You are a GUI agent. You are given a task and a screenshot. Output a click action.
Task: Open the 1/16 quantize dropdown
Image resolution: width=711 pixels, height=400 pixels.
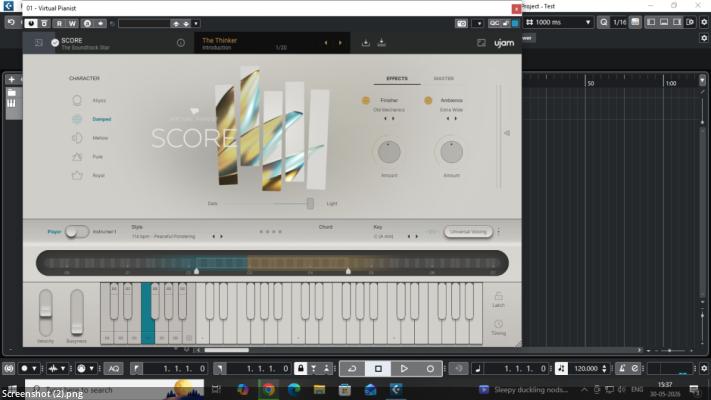click(x=619, y=22)
